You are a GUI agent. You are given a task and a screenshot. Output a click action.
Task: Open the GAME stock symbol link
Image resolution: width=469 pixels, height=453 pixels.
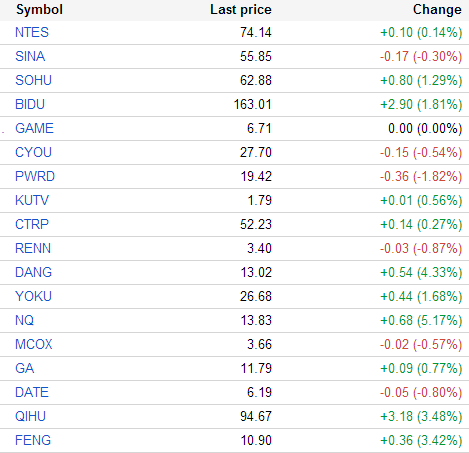[x=34, y=128]
